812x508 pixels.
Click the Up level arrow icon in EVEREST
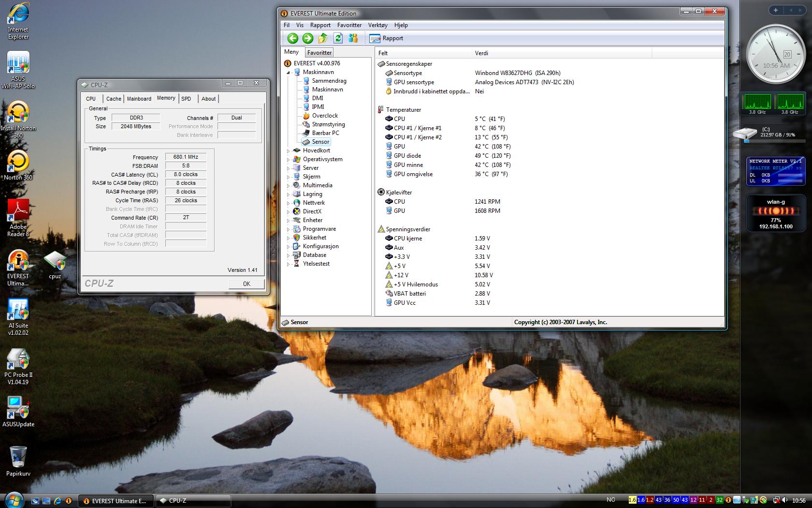[323, 38]
